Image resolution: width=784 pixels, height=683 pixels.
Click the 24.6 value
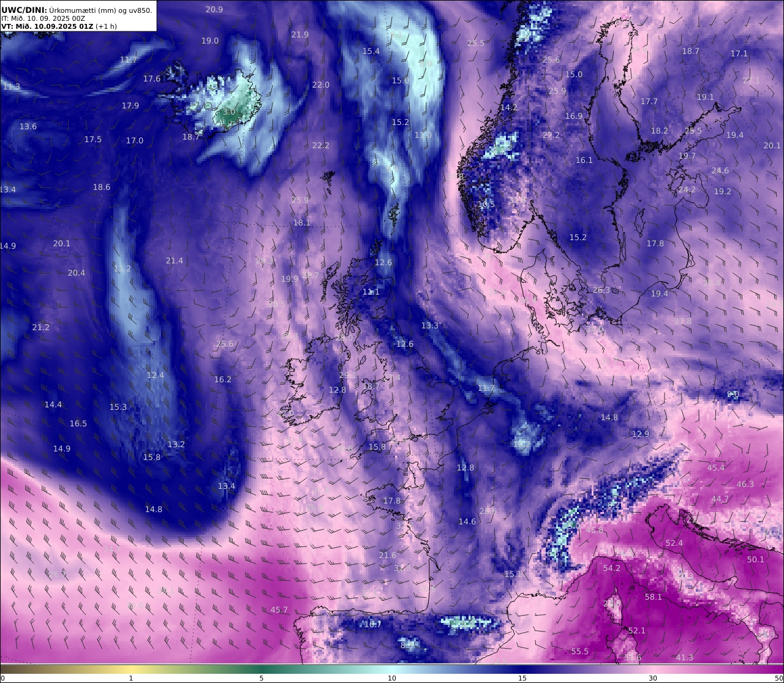pyautogui.click(x=720, y=170)
